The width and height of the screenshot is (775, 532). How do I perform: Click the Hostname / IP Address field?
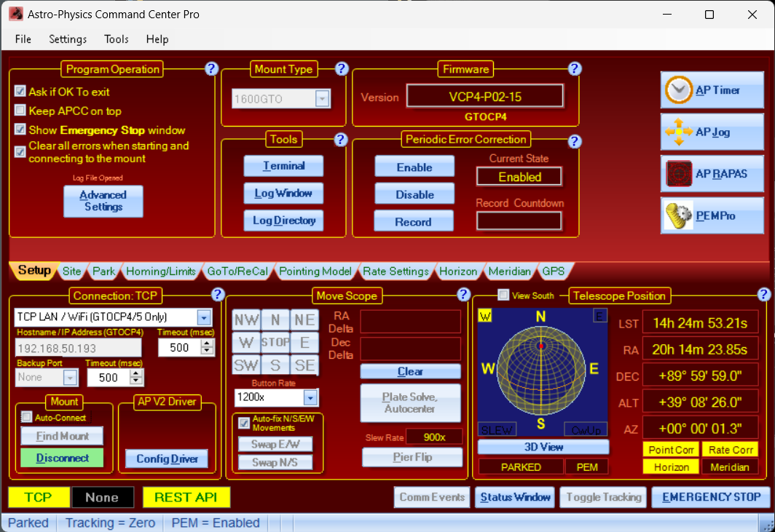[x=78, y=348]
